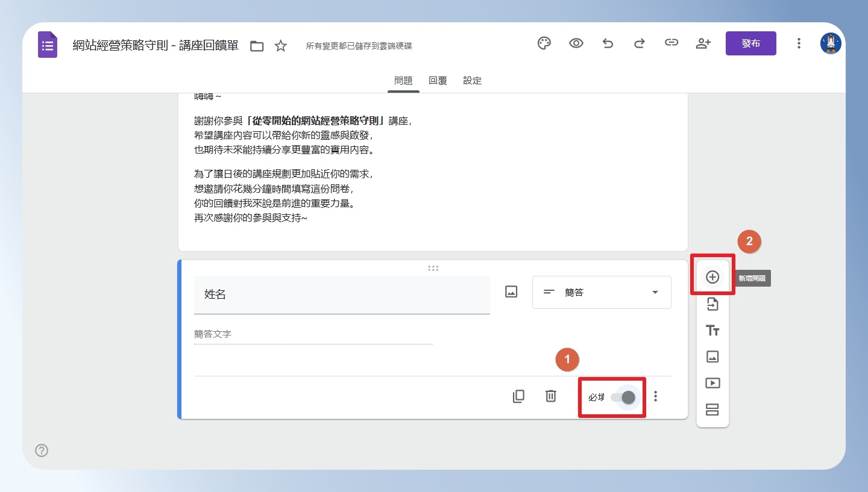Star the form
Viewport: 868px width, 492px height.
tap(280, 46)
